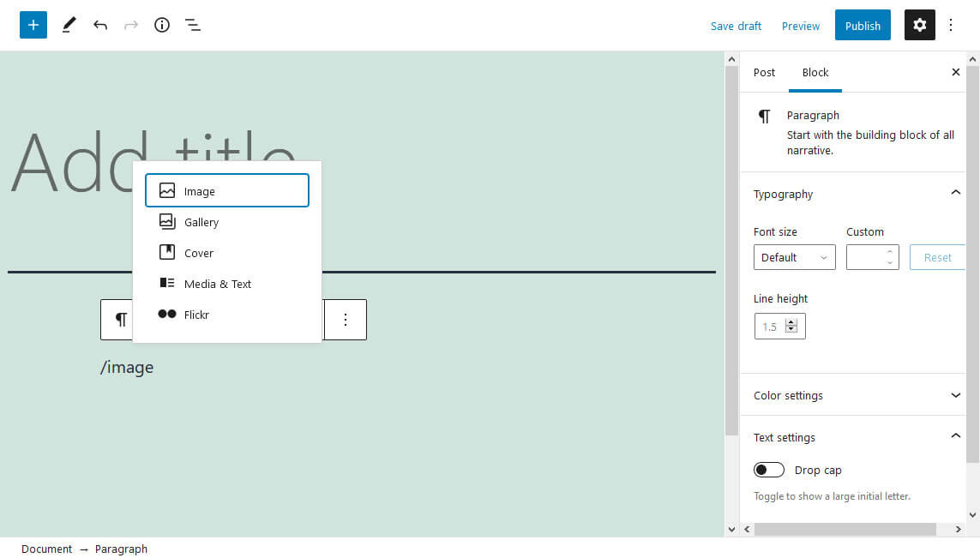Publish the post
Image resolution: width=980 pixels, height=558 pixels.
(863, 25)
